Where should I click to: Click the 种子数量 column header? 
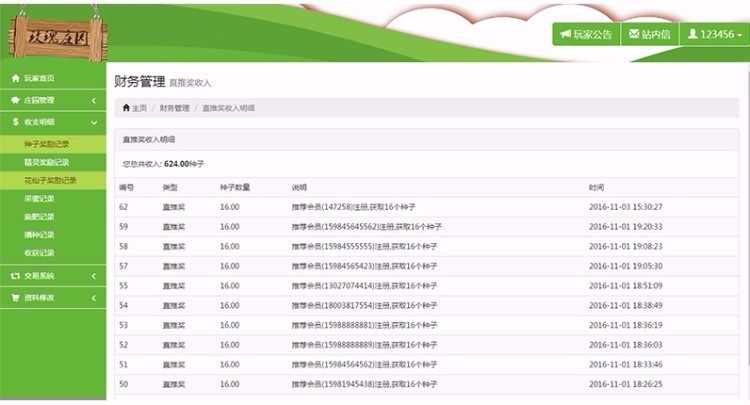click(235, 187)
